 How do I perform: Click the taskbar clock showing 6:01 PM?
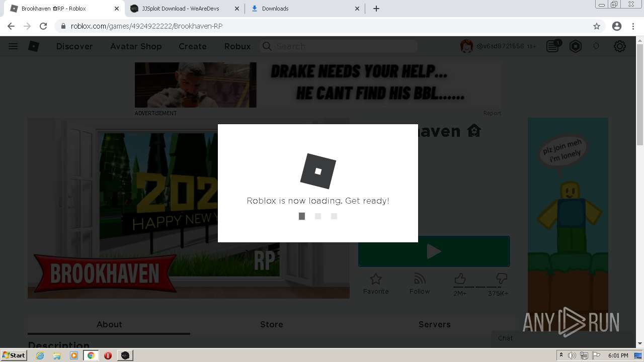click(x=618, y=355)
